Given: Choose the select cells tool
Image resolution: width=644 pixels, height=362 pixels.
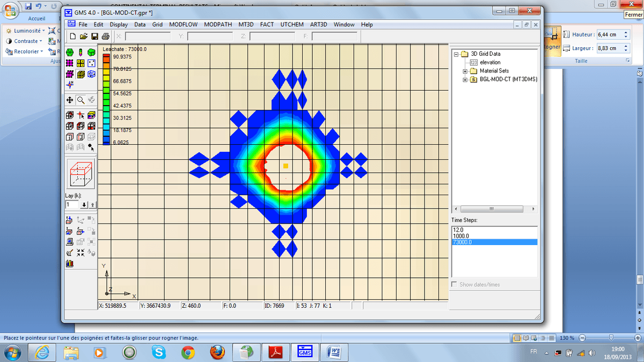Looking at the screenshot, I should point(70,115).
